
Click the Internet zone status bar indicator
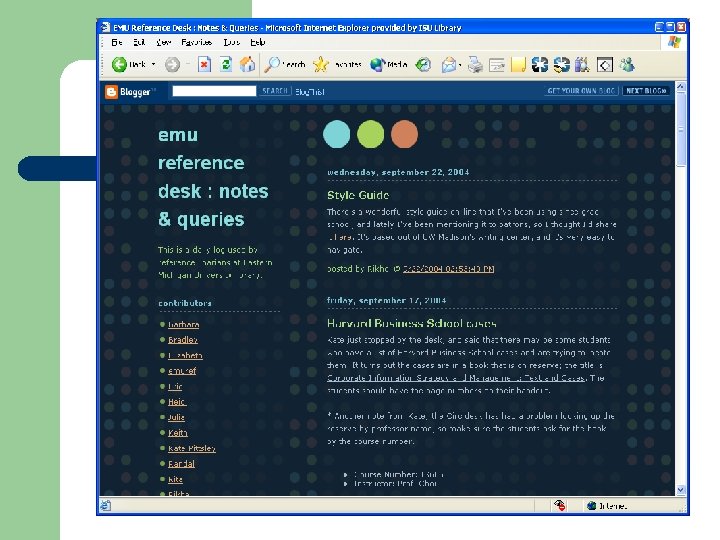(x=607, y=506)
